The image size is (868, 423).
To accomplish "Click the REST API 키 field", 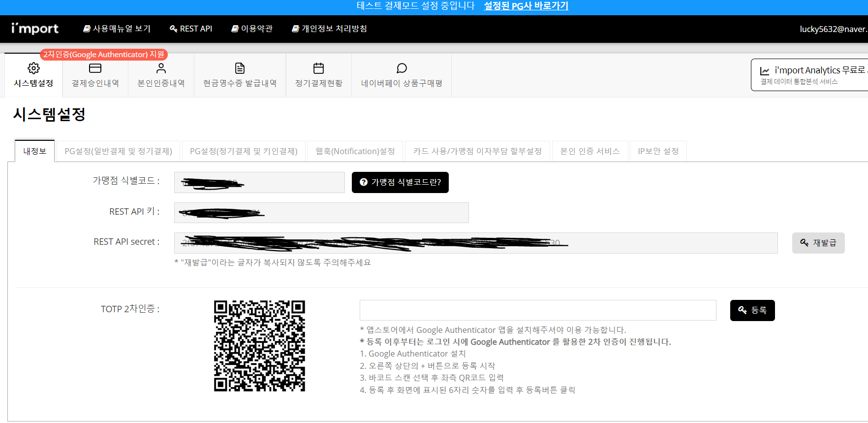I will (x=321, y=213).
